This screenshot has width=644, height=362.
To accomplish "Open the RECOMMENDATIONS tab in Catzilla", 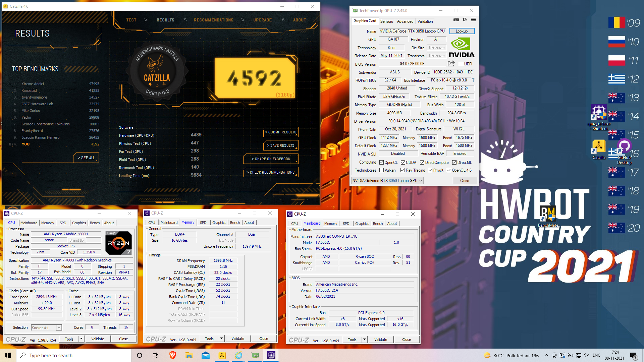I will [214, 20].
